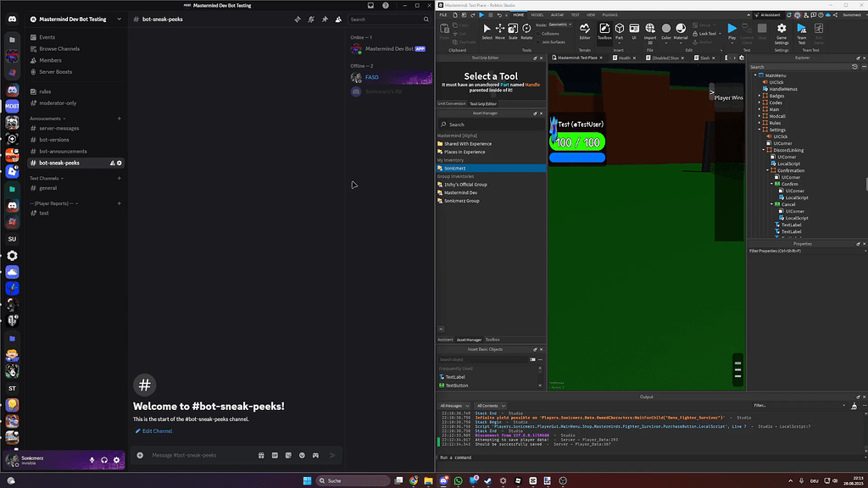Deafen Discord audio with headphones icon
Screen dimensions: 868x488
tap(104, 460)
